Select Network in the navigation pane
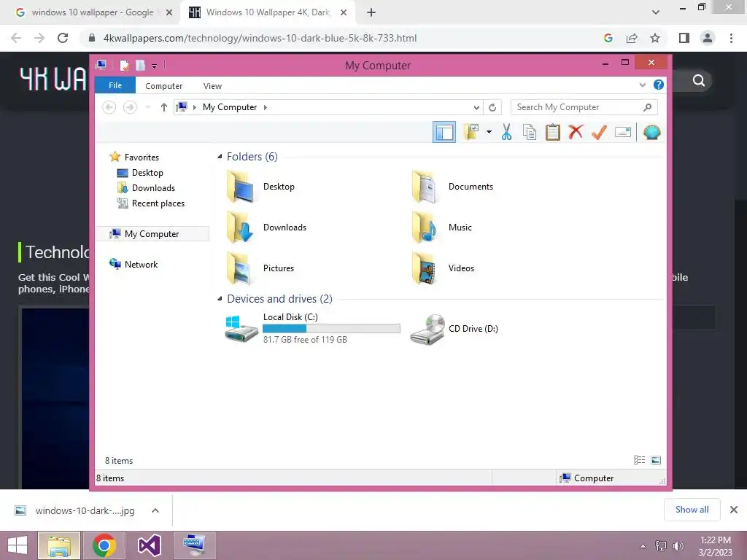This screenshot has width=747, height=560. (x=141, y=264)
